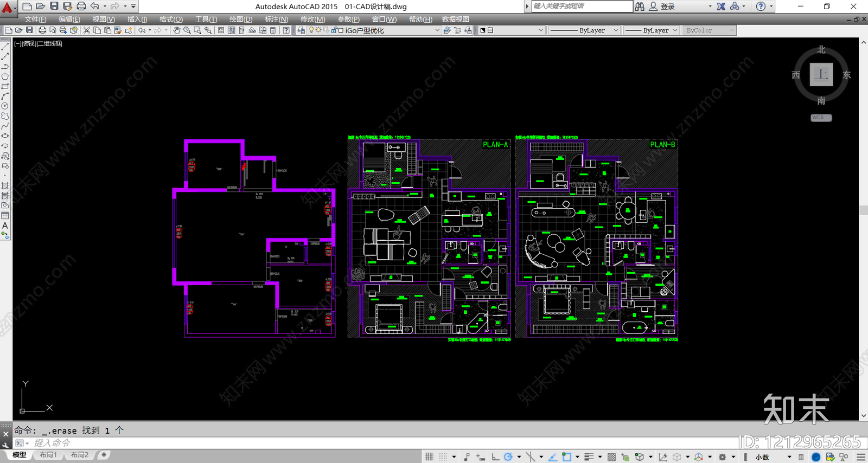Viewport: 868px width, 463px height.
Task: Click the search binoculars icon
Action: pos(640,7)
